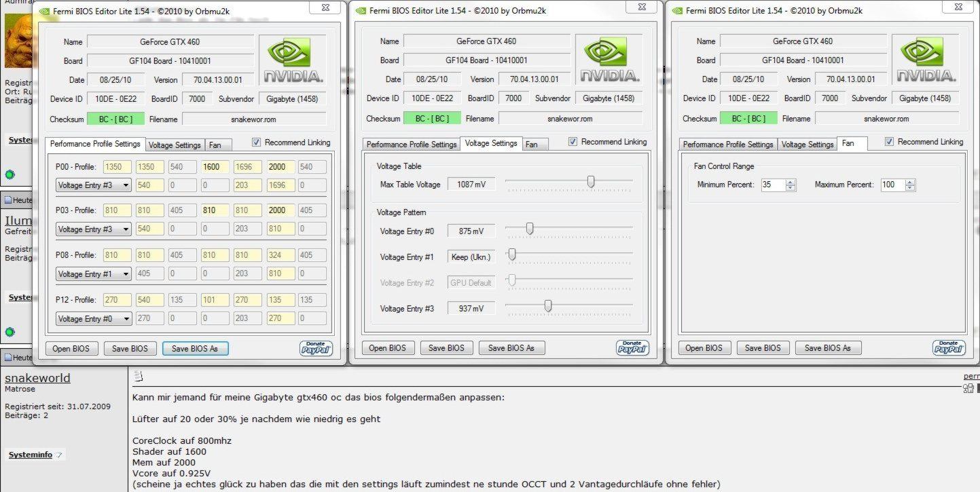Open Voltage Settings tab in Performance Profile window

pos(175,145)
